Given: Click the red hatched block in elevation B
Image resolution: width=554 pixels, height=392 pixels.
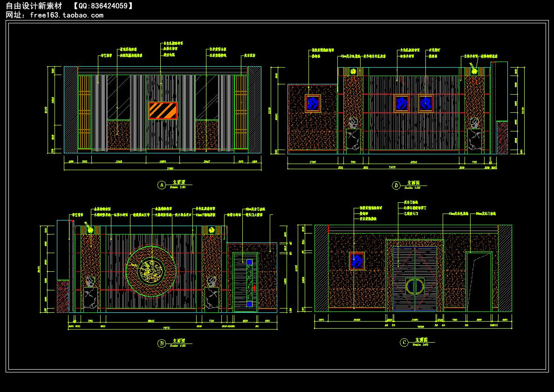Looking at the screenshot, I should pyautogui.click(x=63, y=296).
